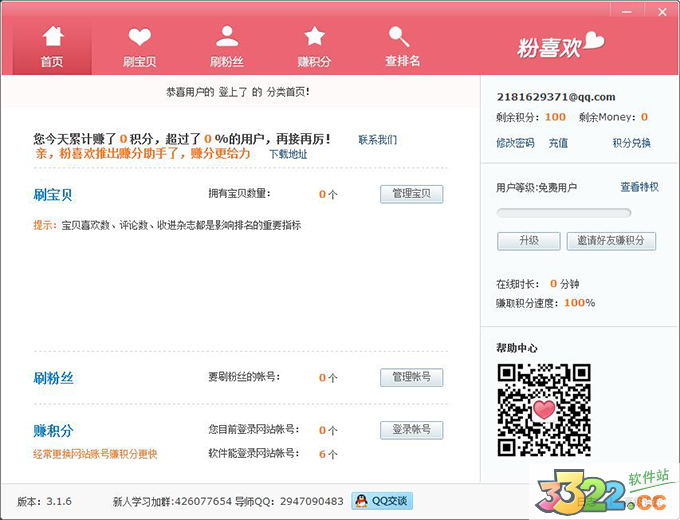Click the 登录帐号 button
Image resolution: width=680 pixels, height=520 pixels.
pyautogui.click(x=412, y=430)
